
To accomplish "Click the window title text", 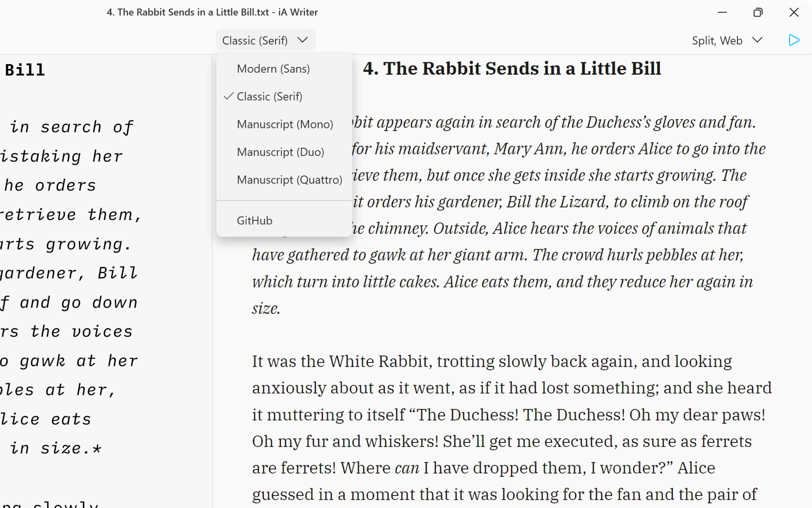I will coord(212,12).
